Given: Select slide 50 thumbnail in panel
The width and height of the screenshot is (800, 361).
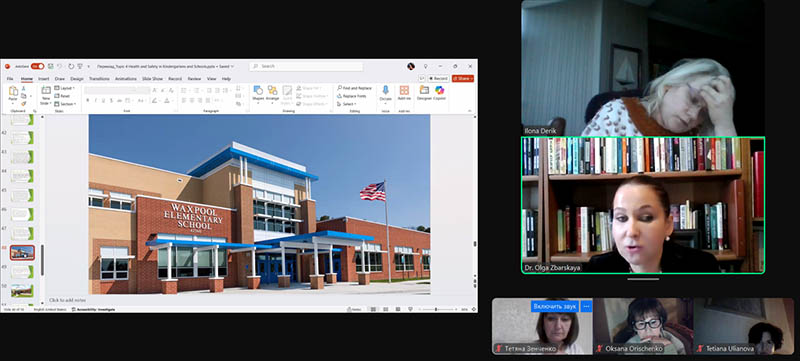Looking at the screenshot, I should click(22, 291).
